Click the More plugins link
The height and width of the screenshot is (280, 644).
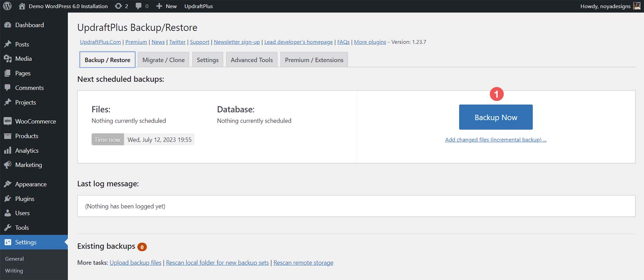click(x=370, y=42)
